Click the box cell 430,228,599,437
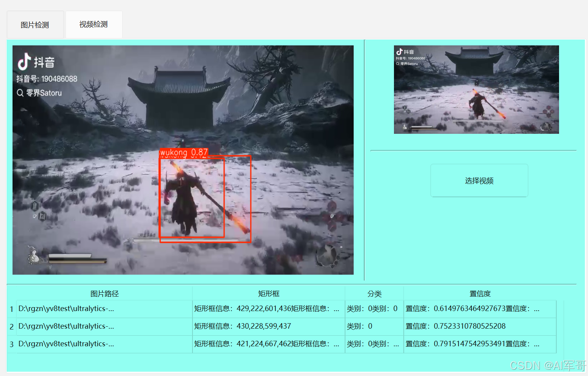The width and height of the screenshot is (588, 376). click(269, 327)
